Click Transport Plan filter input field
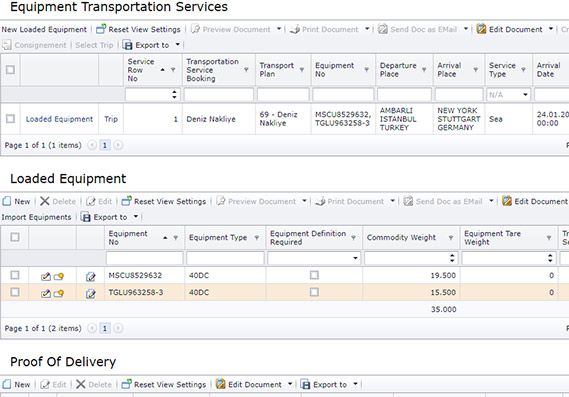569x397 pixels. click(x=283, y=95)
